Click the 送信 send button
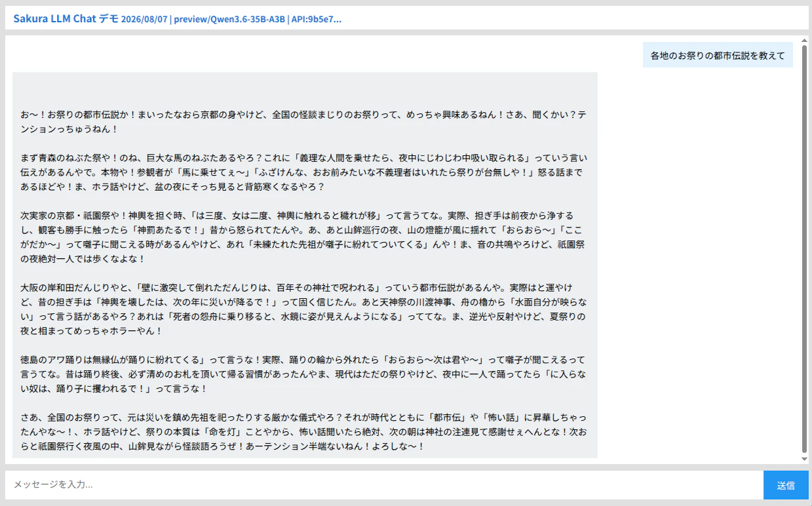Screen dimensions: 812x506 [x=786, y=485]
